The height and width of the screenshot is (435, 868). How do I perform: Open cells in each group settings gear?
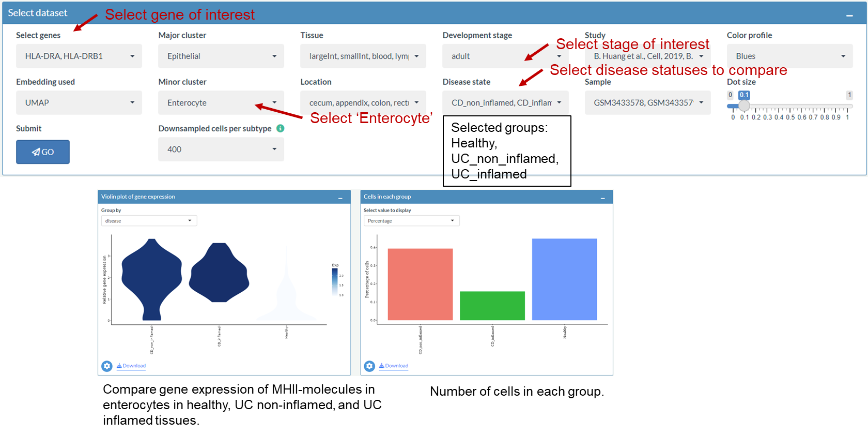click(369, 366)
